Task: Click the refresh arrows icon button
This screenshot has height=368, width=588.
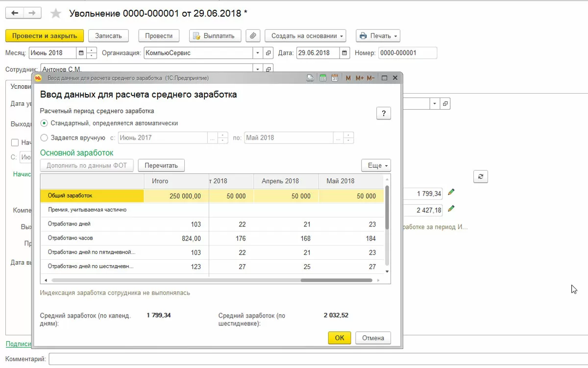Action: pos(481,177)
